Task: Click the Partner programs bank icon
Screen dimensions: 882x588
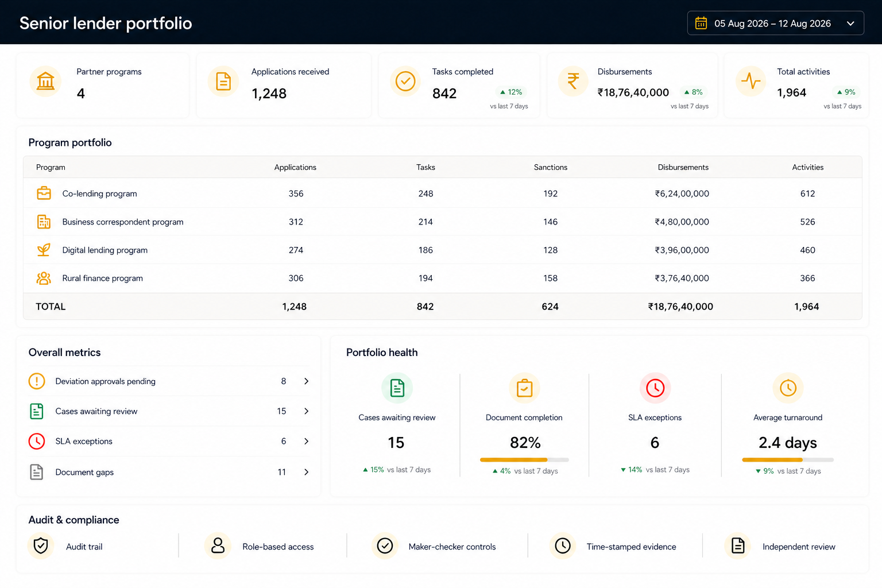Action: pyautogui.click(x=45, y=81)
